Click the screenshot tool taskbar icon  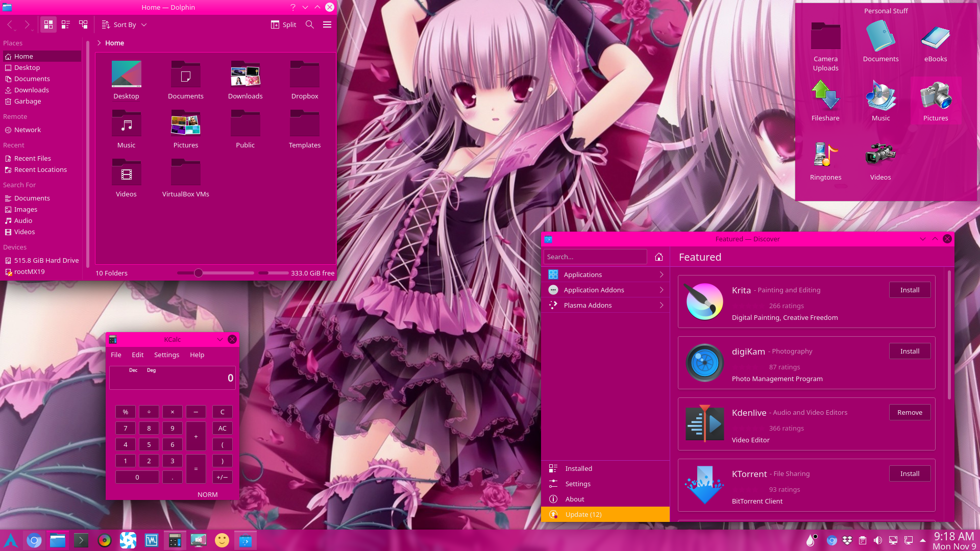(x=199, y=540)
